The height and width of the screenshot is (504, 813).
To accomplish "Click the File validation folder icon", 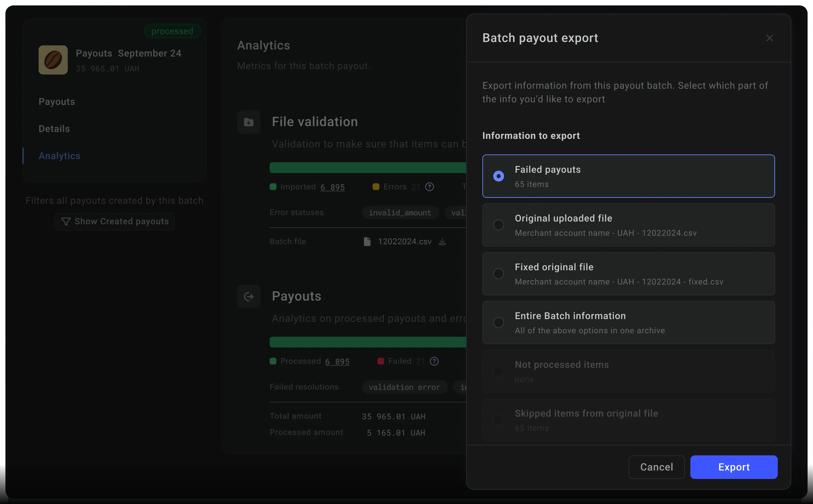I will pyautogui.click(x=249, y=122).
